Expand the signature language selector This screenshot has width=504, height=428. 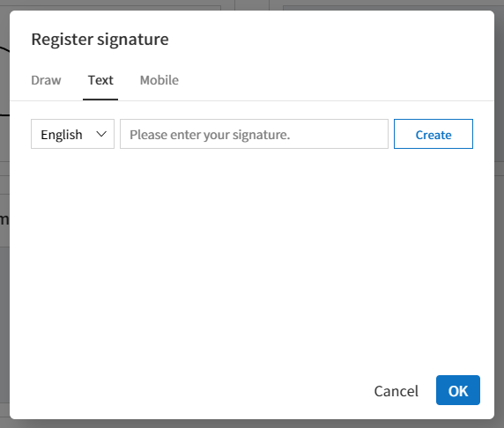pyautogui.click(x=72, y=134)
